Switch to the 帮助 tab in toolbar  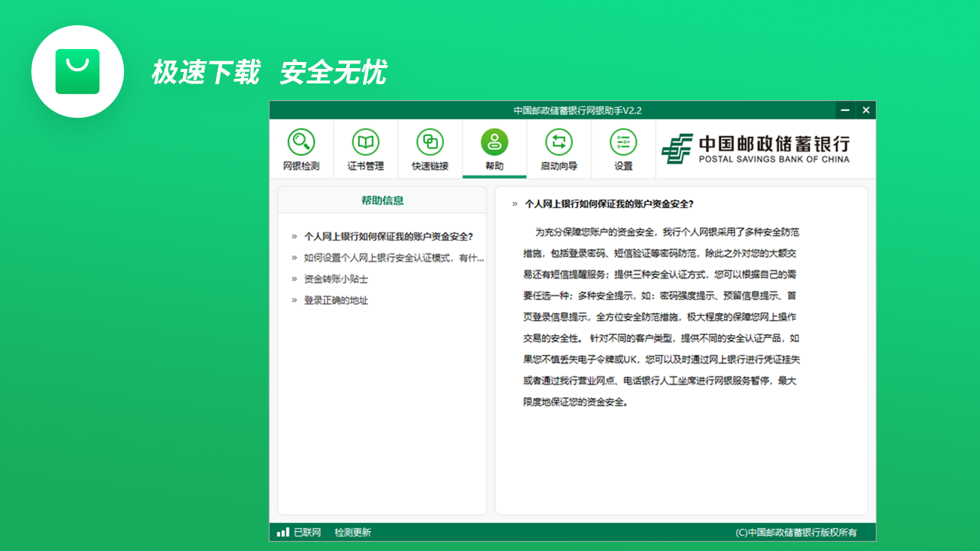click(x=495, y=148)
